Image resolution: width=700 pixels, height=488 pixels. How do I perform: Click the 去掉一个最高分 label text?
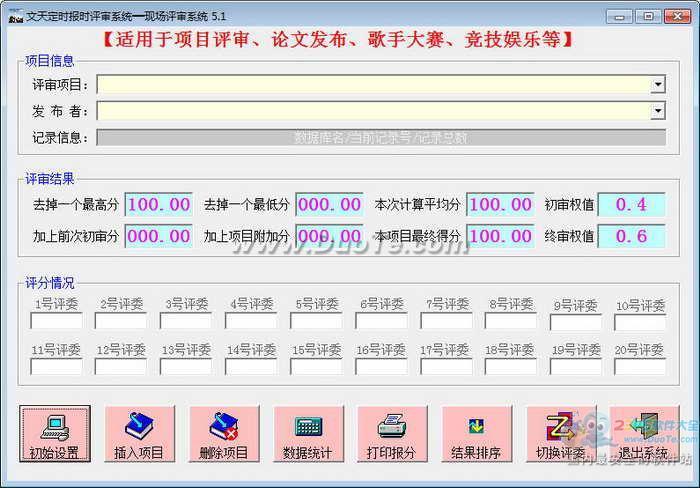click(x=76, y=205)
